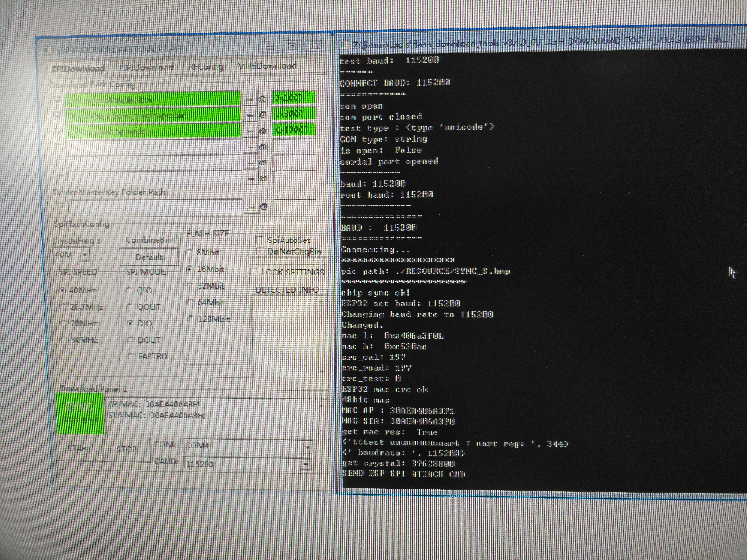Select DOUT SPI mode

(144, 340)
